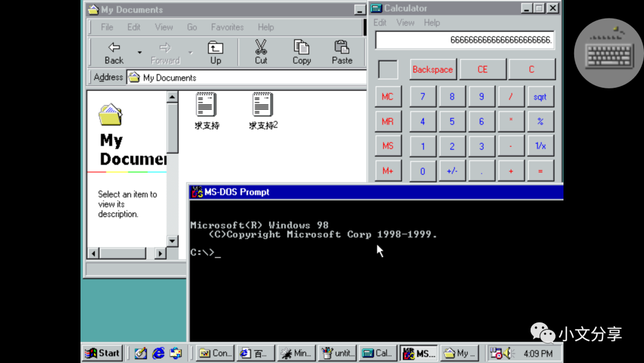Open the Favorites menu

[227, 27]
